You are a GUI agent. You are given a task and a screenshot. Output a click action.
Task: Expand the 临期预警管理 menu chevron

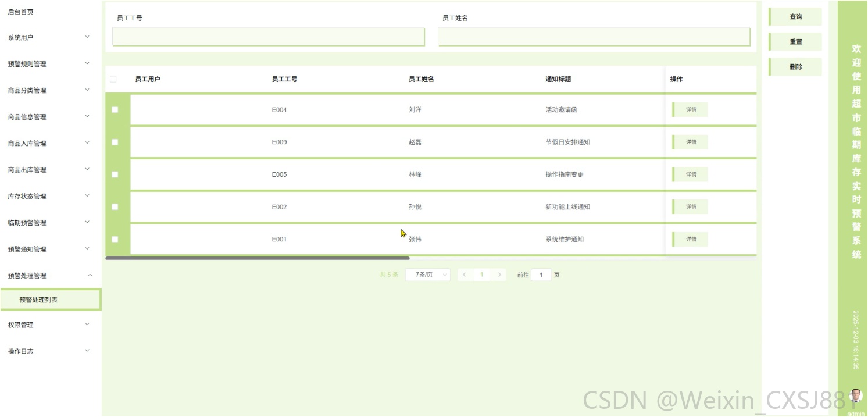tap(87, 222)
